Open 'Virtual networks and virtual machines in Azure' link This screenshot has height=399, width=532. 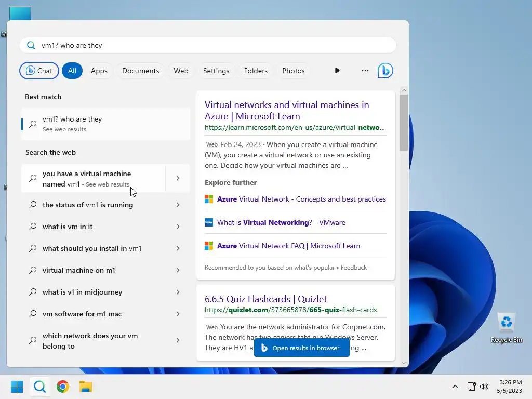(x=287, y=111)
